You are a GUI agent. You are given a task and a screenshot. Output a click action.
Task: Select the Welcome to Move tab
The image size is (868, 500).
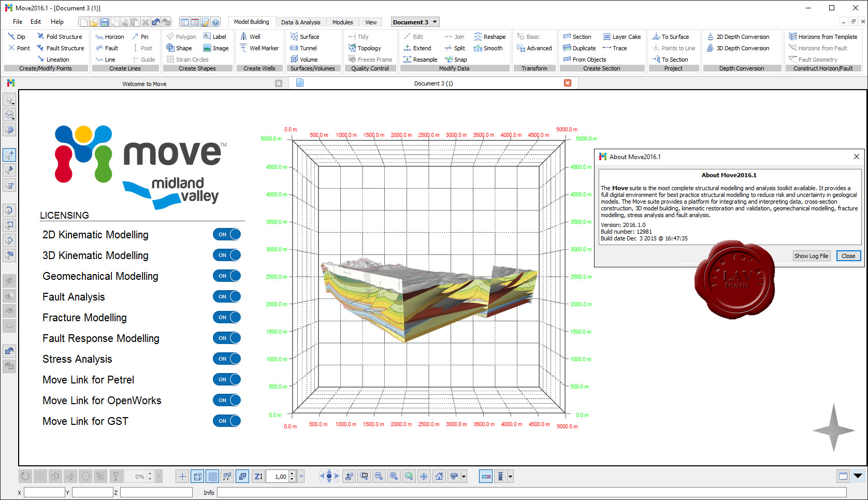tap(144, 83)
